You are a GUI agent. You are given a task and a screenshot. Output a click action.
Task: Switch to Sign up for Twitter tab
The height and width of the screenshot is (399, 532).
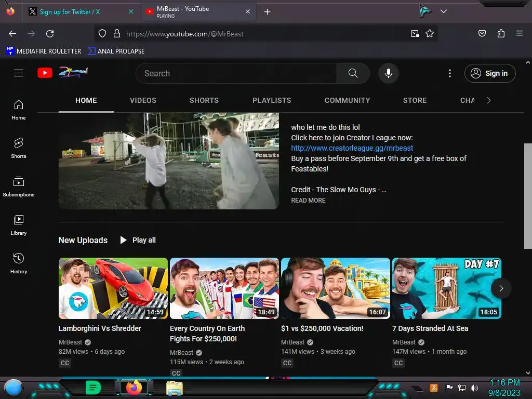point(70,12)
